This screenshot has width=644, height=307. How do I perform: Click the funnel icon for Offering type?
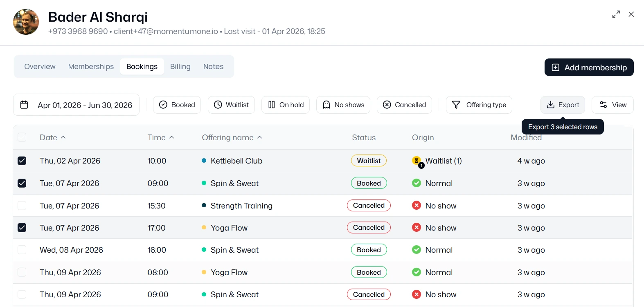point(456,105)
